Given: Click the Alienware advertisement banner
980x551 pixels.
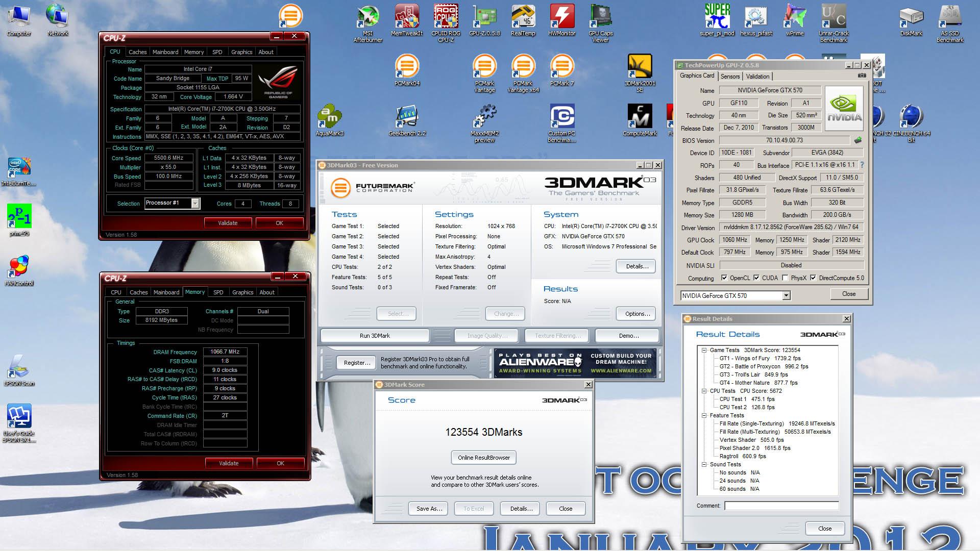Looking at the screenshot, I should [x=575, y=363].
